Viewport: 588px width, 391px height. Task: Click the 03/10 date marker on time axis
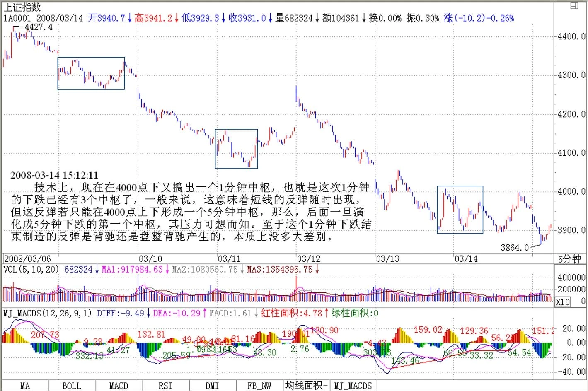pyautogui.click(x=150, y=259)
